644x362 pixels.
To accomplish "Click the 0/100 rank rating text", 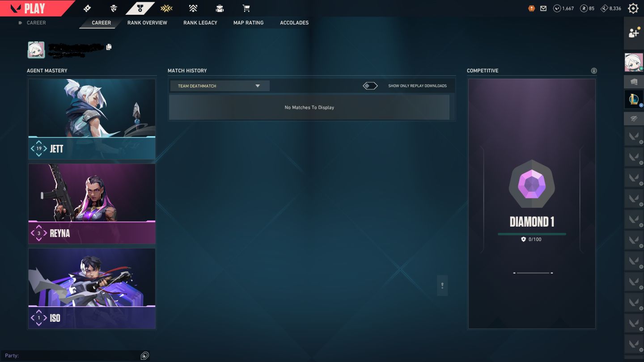I will pyautogui.click(x=535, y=240).
